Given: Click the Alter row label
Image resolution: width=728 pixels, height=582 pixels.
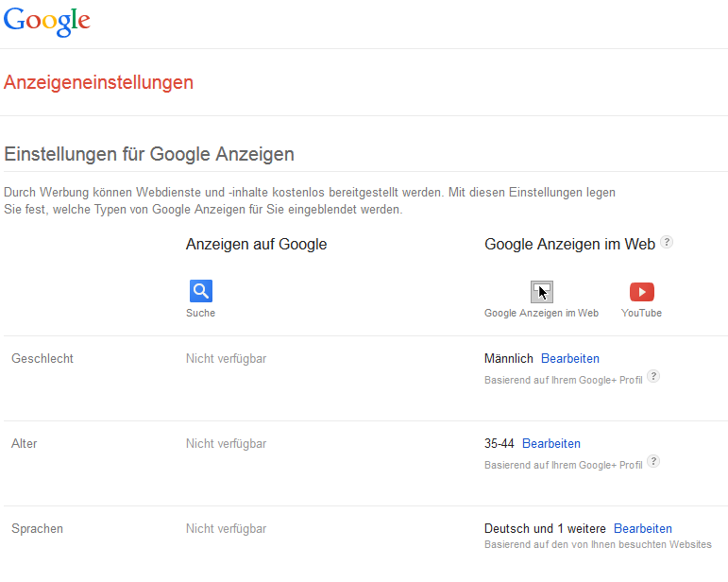Looking at the screenshot, I should point(25,443).
